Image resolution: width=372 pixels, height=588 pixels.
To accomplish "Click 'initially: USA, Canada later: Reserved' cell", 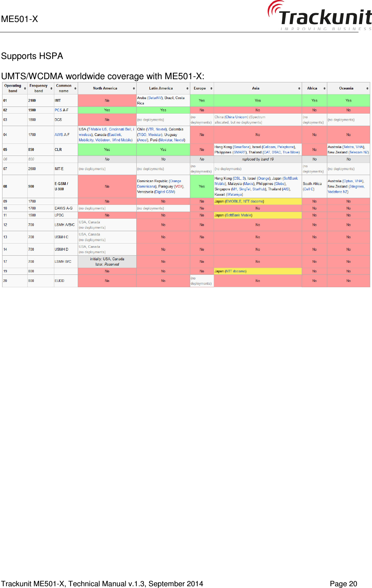I will 107,261.
